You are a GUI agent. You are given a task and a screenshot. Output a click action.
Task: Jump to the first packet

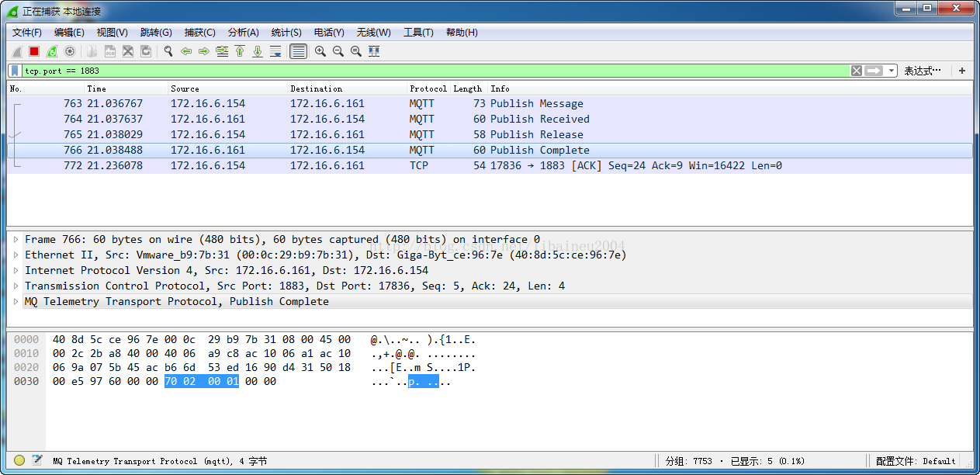(240, 51)
